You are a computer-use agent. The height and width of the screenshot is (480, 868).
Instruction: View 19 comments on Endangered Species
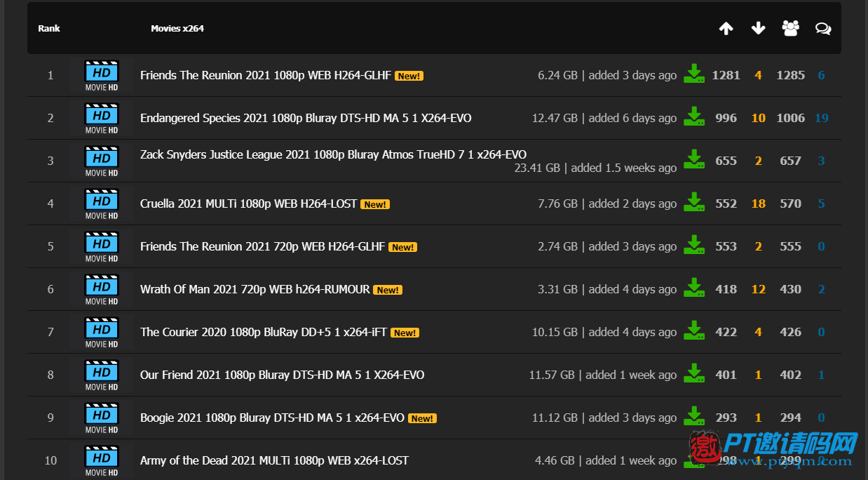tap(821, 118)
